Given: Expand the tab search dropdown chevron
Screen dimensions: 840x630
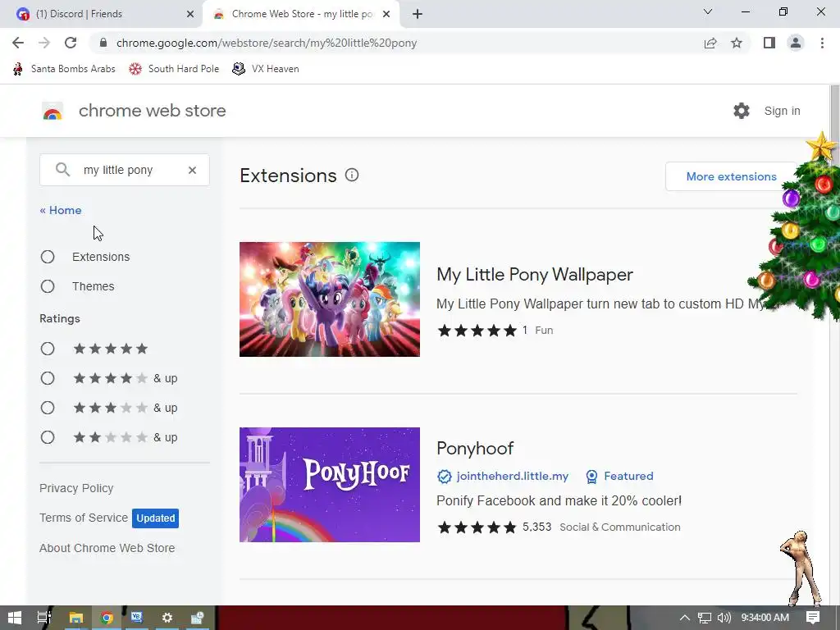Looking at the screenshot, I should point(708,11).
